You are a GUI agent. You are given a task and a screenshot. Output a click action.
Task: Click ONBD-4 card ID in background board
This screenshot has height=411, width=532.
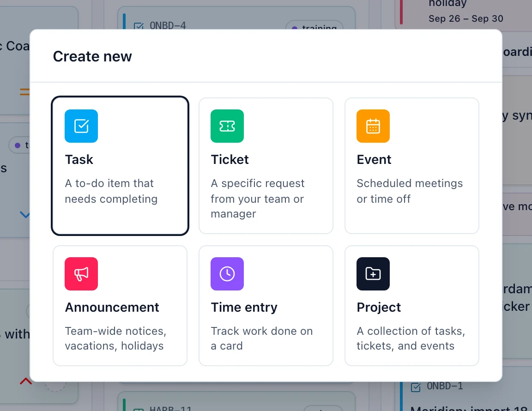tap(168, 25)
